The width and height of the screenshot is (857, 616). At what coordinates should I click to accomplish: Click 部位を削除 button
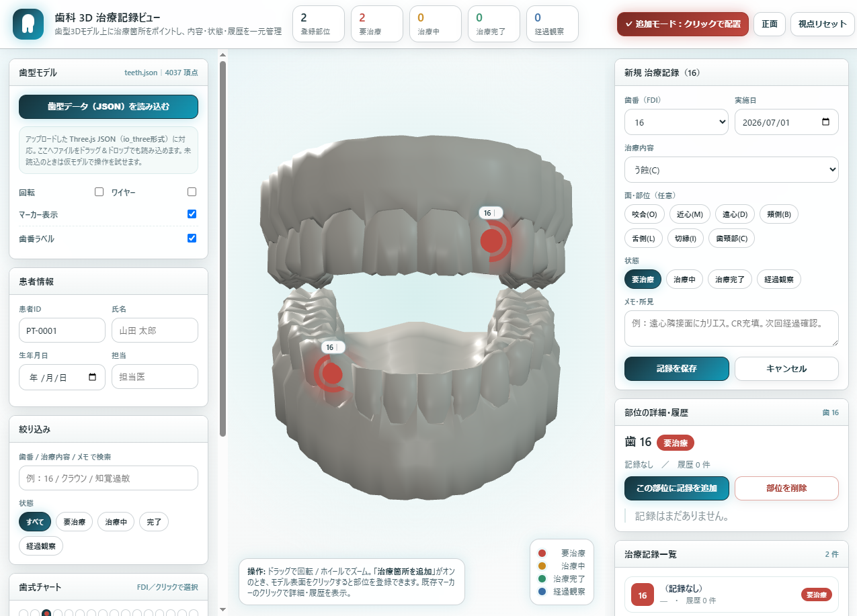pyautogui.click(x=786, y=488)
